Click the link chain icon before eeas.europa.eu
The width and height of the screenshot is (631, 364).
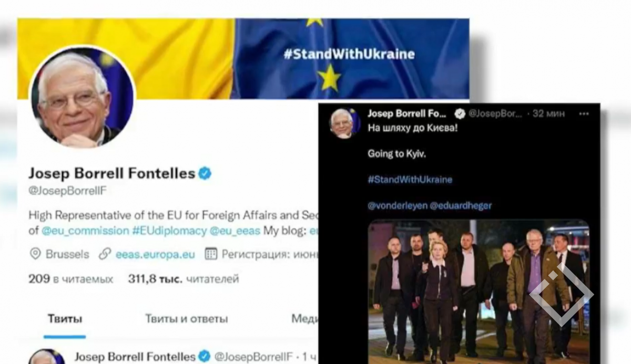click(105, 254)
